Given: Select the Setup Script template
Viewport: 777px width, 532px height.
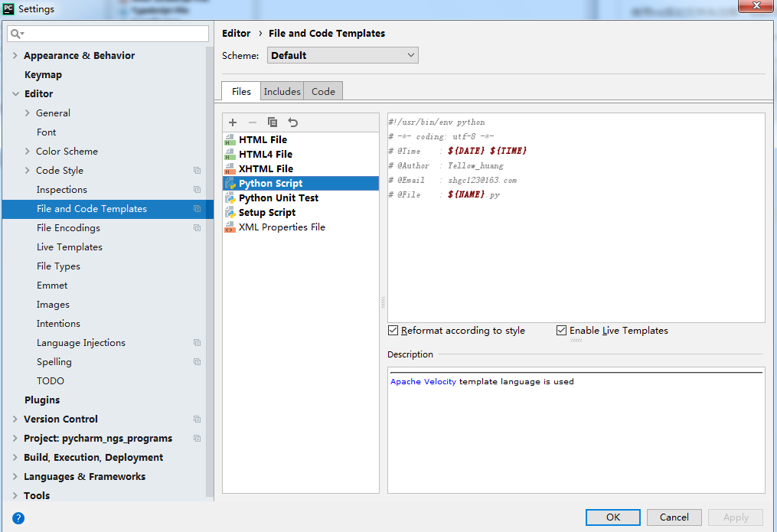Looking at the screenshot, I should pos(301,213).
